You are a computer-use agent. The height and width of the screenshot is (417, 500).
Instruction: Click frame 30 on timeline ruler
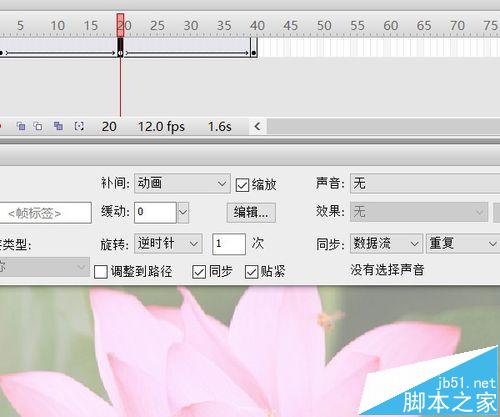click(191, 25)
